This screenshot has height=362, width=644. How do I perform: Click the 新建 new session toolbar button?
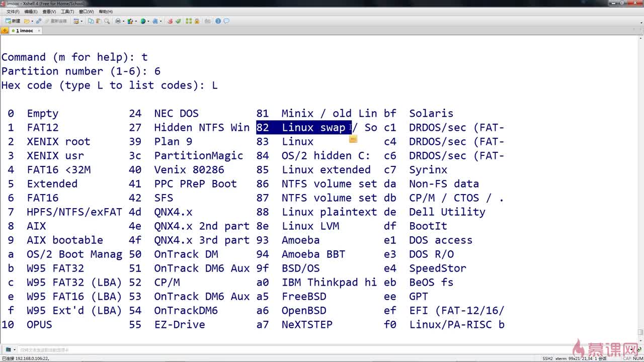point(13,21)
